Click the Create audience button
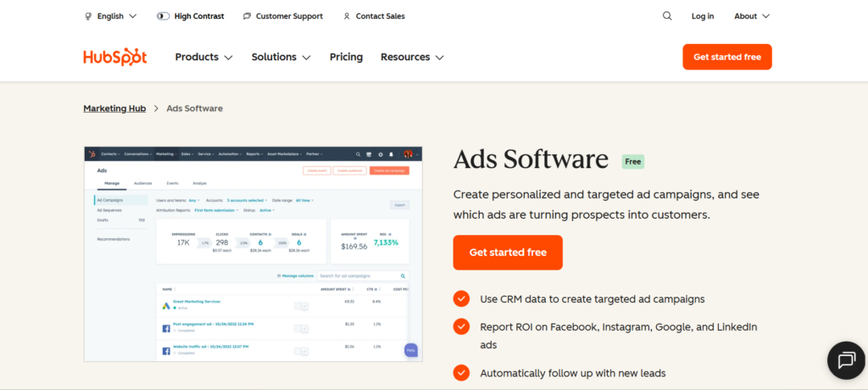 (350, 170)
